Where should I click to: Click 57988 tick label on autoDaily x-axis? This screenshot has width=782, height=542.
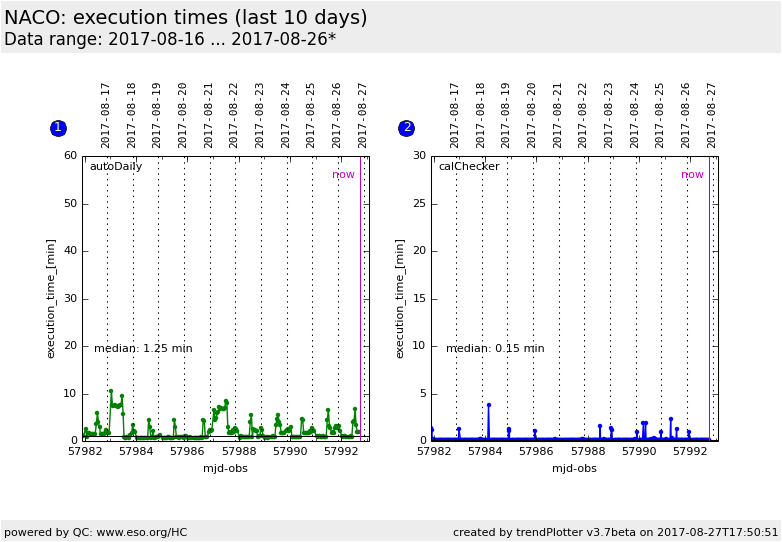[x=238, y=452]
